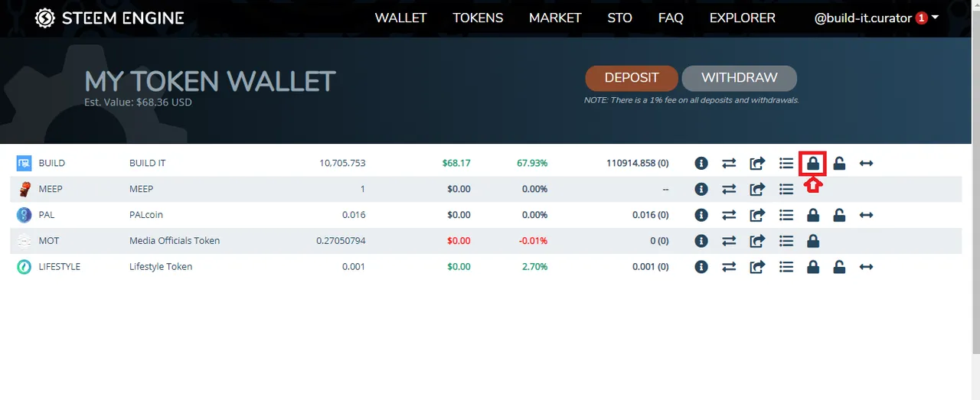Click stake lock icon for MOT

pyautogui.click(x=813, y=241)
